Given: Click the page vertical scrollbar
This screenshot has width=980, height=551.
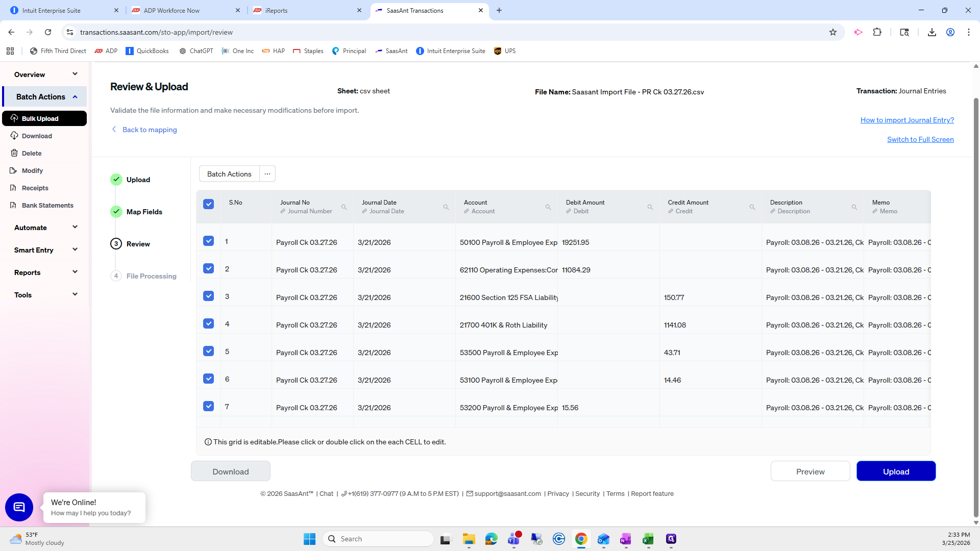Looking at the screenshot, I should pos(975,306).
